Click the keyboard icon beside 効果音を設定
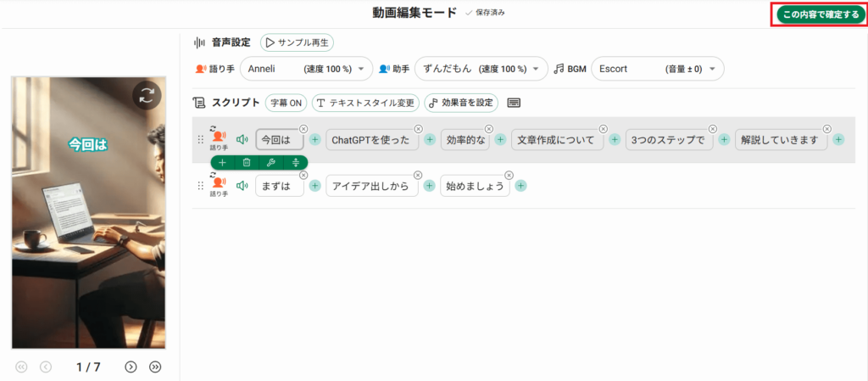This screenshot has width=868, height=381. [x=515, y=103]
